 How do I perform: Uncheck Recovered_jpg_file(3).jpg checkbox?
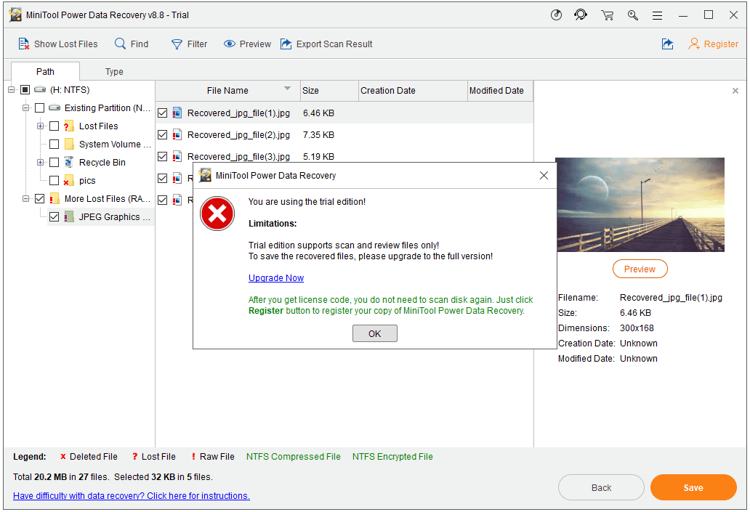coord(162,156)
